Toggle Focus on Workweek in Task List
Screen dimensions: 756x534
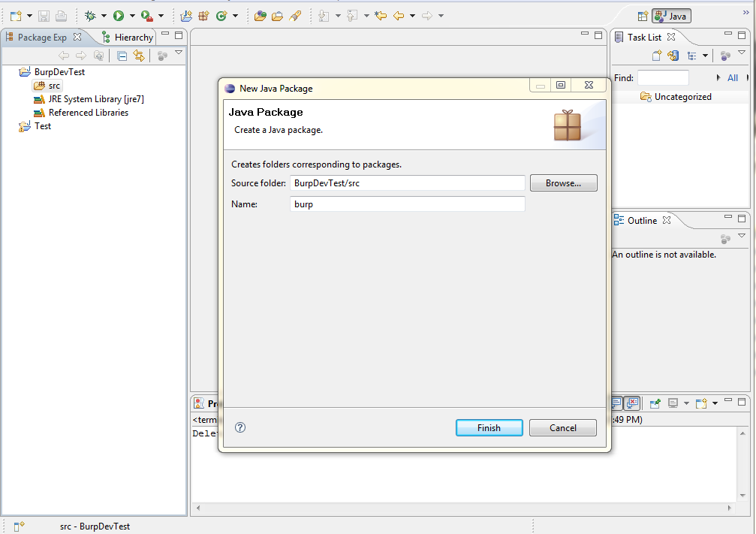coord(725,56)
